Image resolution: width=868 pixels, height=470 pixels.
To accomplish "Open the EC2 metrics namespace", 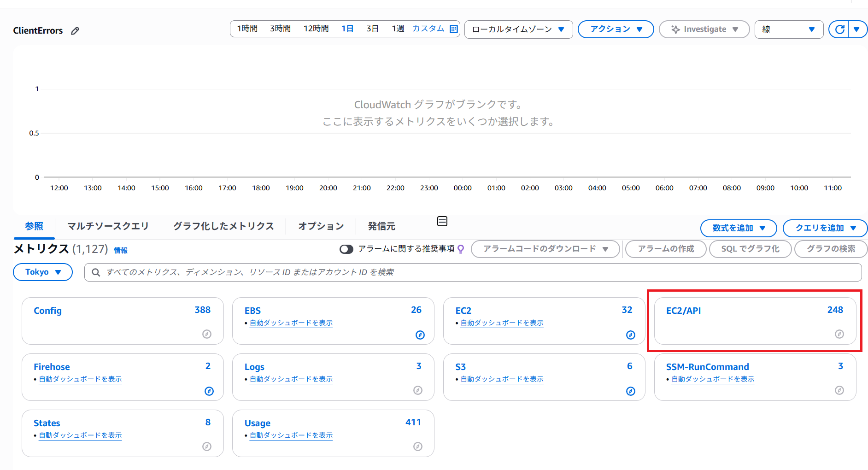I will (463, 311).
